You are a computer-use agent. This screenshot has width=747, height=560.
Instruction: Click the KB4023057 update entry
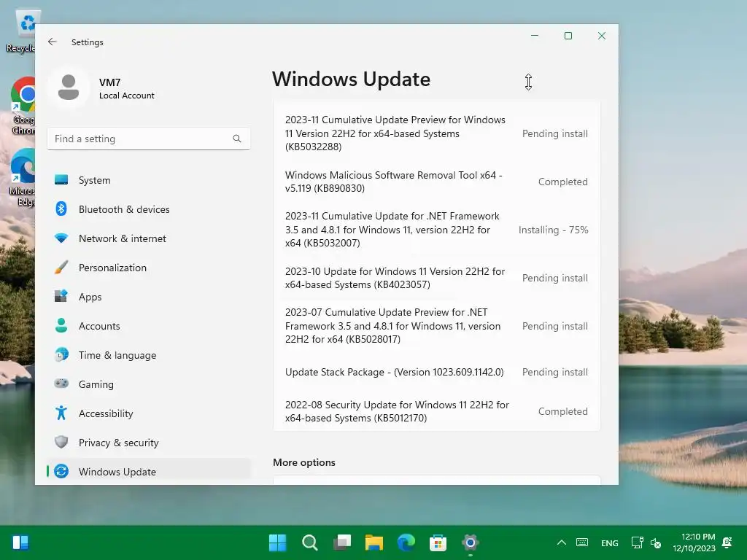click(x=437, y=278)
